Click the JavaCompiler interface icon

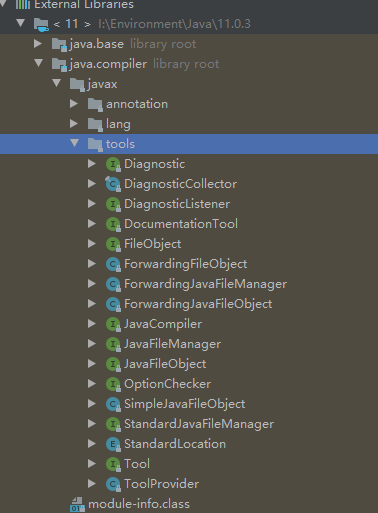coord(113,324)
